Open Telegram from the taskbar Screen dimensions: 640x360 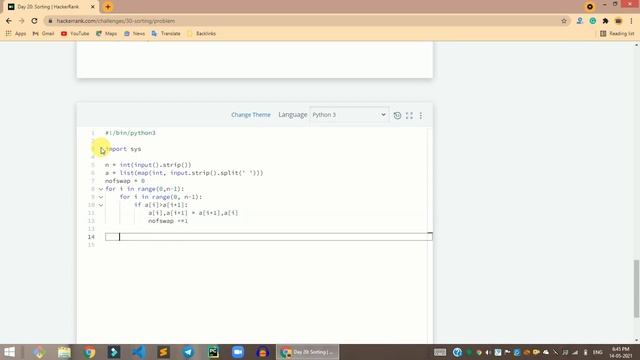click(188, 352)
